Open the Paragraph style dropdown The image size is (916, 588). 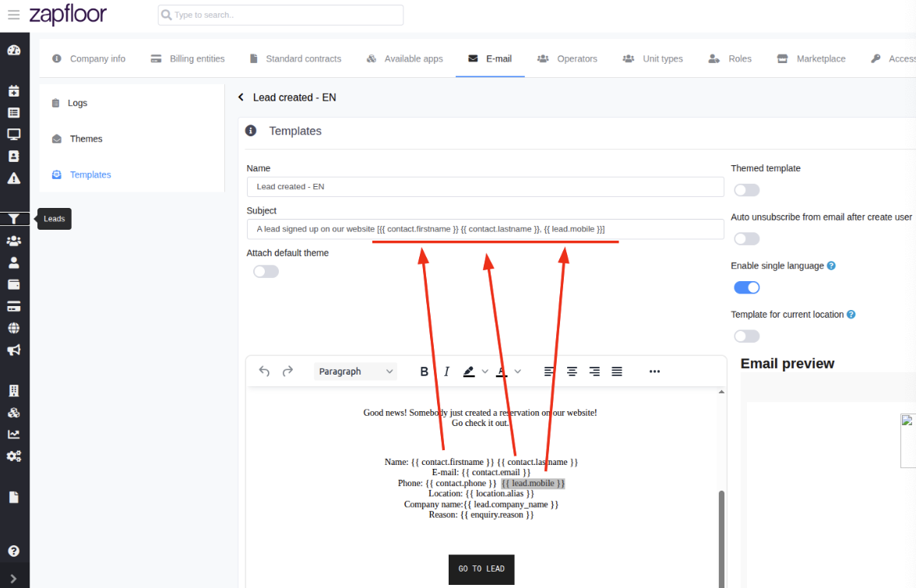(x=355, y=371)
